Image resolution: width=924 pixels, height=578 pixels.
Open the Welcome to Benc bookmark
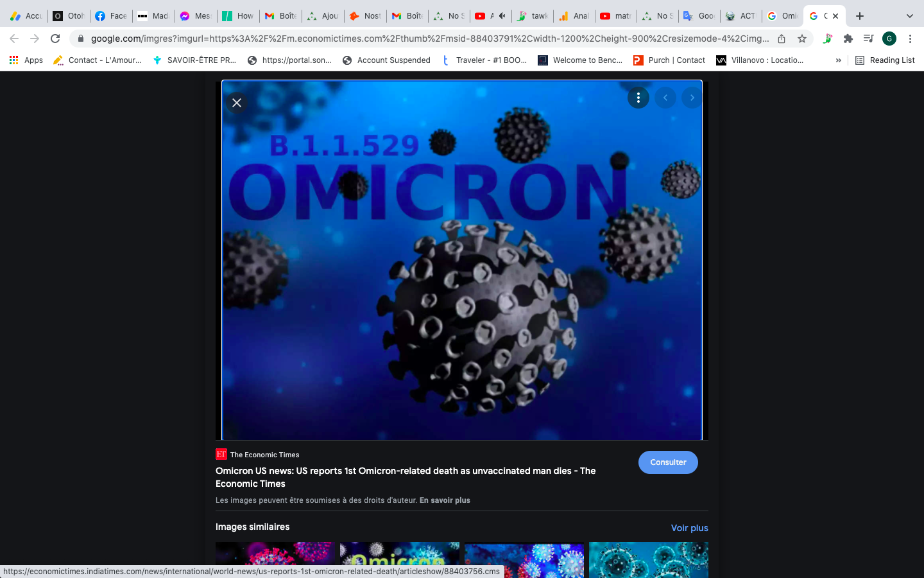(x=580, y=60)
